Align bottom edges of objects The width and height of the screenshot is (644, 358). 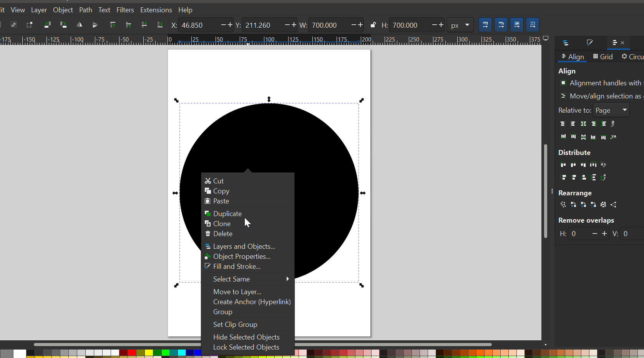tap(593, 137)
